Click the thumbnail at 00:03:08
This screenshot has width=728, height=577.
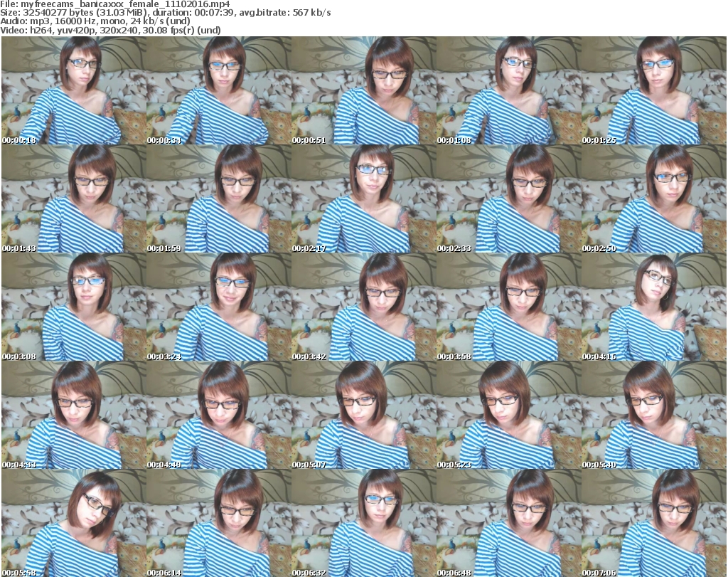73,307
